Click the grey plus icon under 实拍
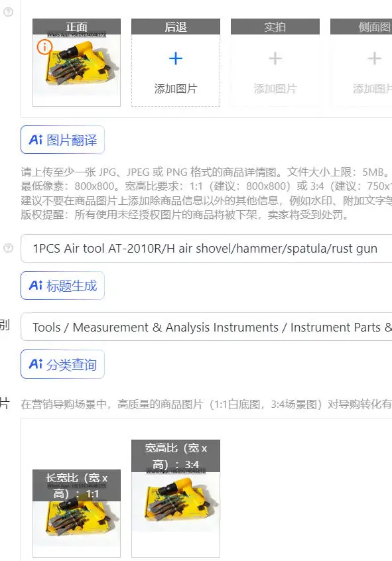 275,58
